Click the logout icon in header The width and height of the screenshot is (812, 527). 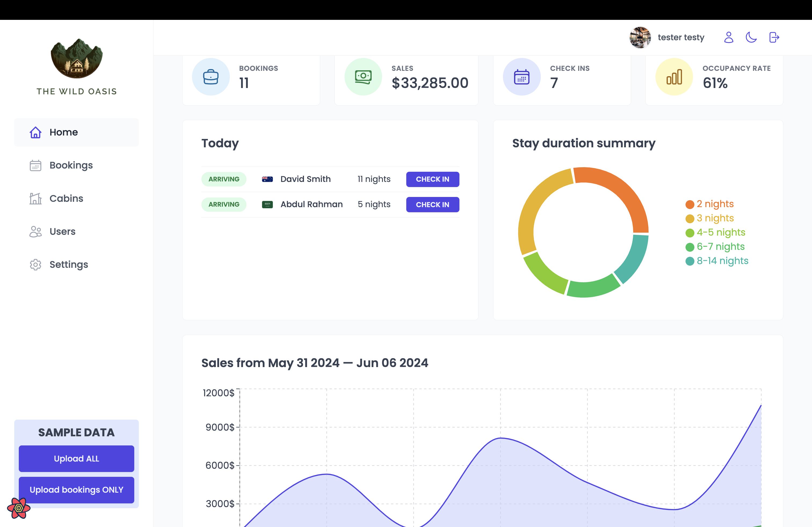(774, 37)
